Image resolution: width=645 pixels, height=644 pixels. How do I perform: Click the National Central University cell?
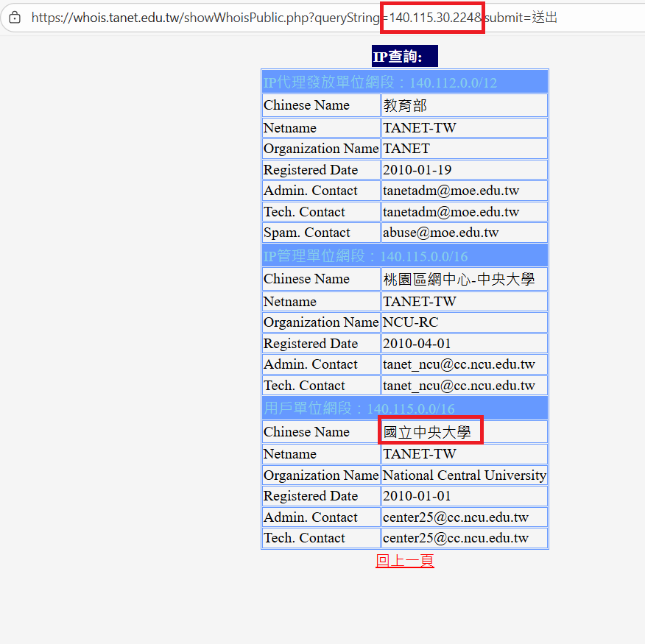(465, 475)
